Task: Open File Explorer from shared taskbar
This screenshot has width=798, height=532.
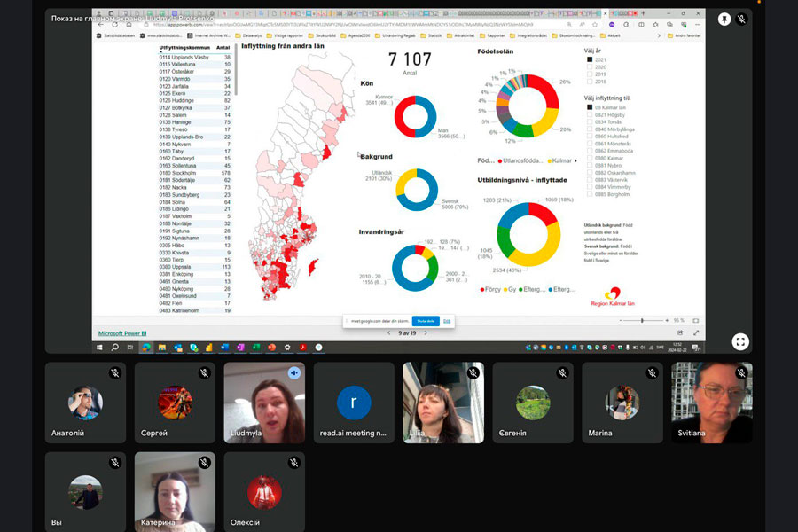Action: 162,348
